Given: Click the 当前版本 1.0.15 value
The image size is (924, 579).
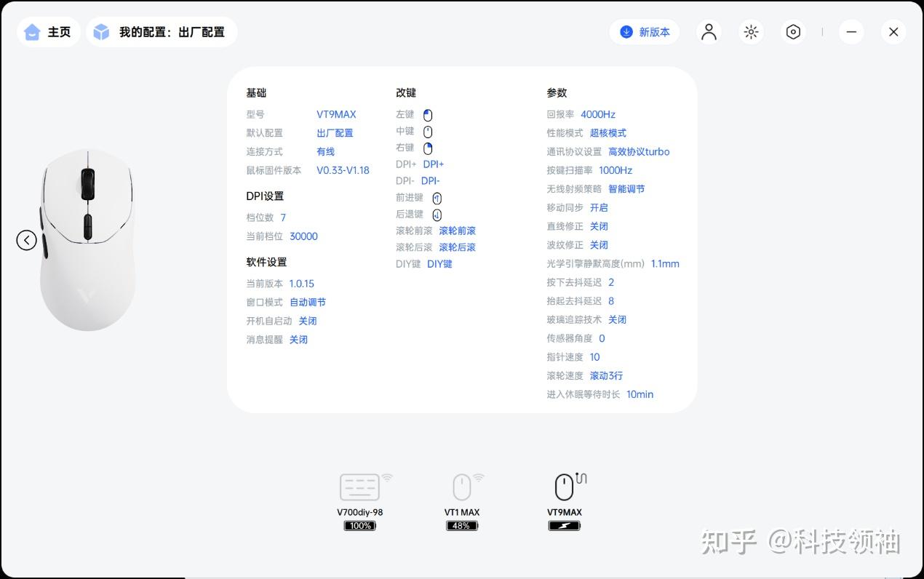Looking at the screenshot, I should click(x=302, y=284).
